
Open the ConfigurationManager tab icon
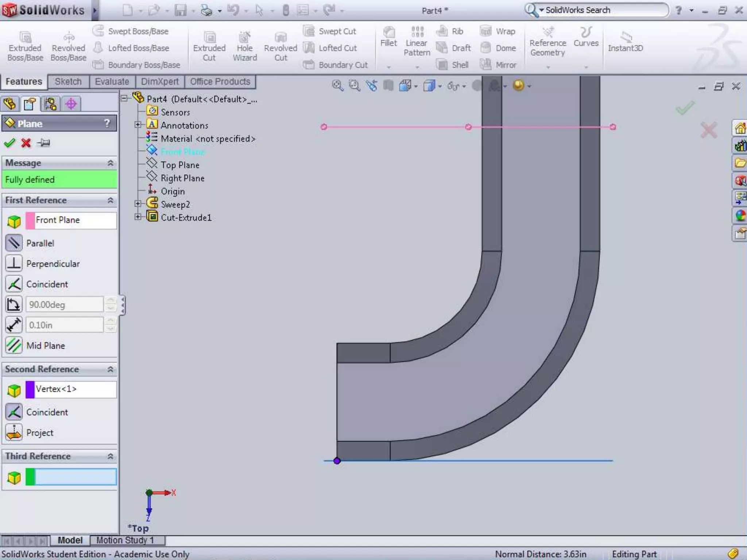(50, 104)
